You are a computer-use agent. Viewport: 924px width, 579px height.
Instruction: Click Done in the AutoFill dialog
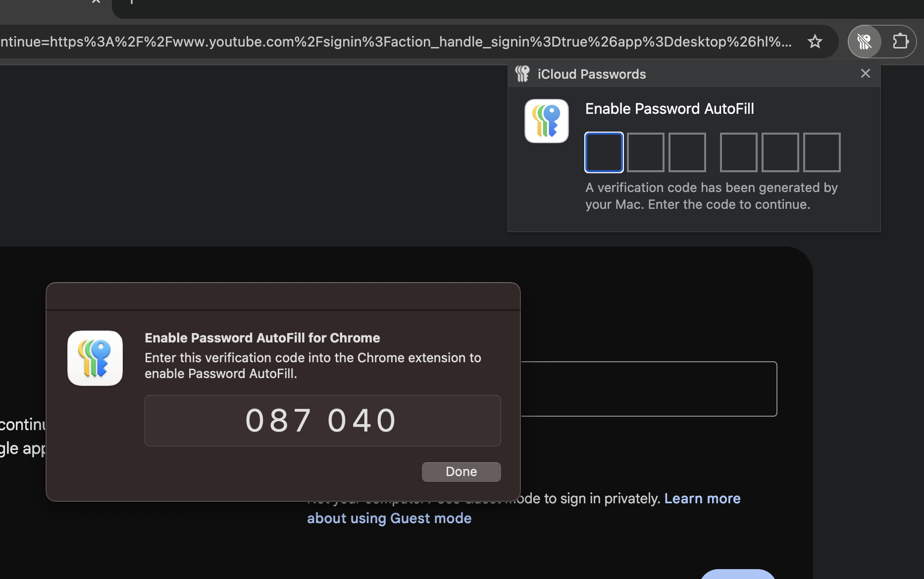point(461,472)
